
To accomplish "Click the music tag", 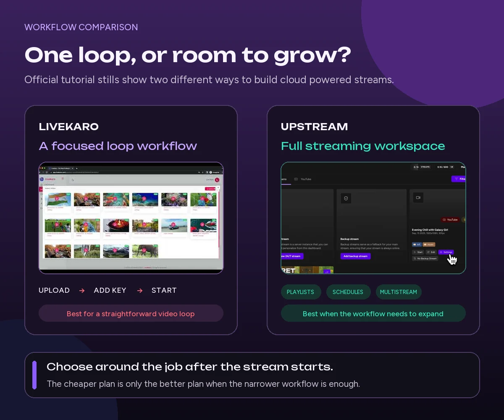I will pos(429,244).
